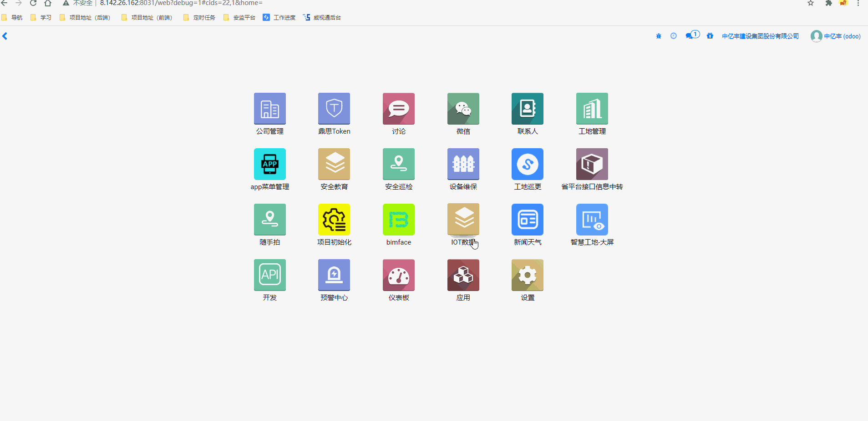Click the gift icon in navbar
The height and width of the screenshot is (421, 868).
tap(710, 36)
